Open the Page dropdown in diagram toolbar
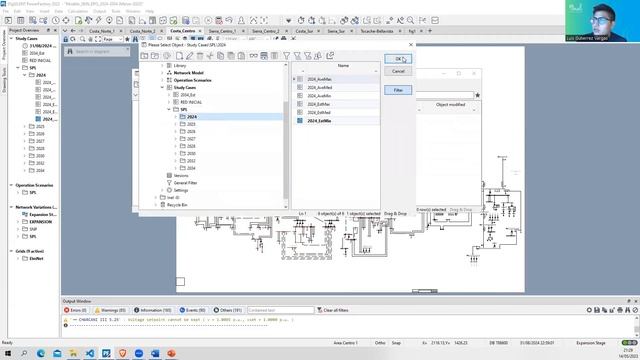The height and width of the screenshot is (360, 640). click(x=113, y=39)
